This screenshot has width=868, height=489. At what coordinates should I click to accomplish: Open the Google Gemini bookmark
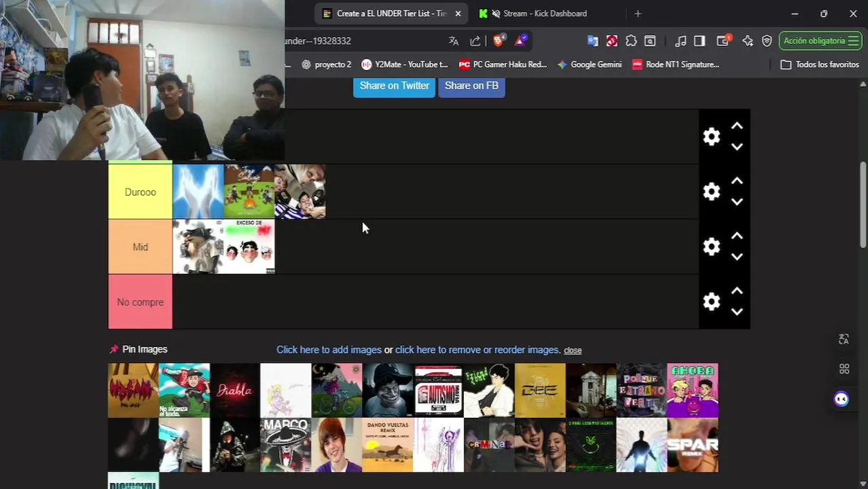coord(589,65)
